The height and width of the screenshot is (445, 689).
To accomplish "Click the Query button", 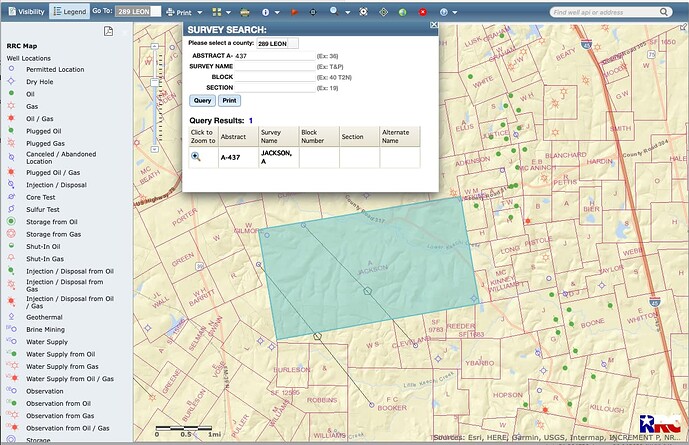I will pos(202,101).
